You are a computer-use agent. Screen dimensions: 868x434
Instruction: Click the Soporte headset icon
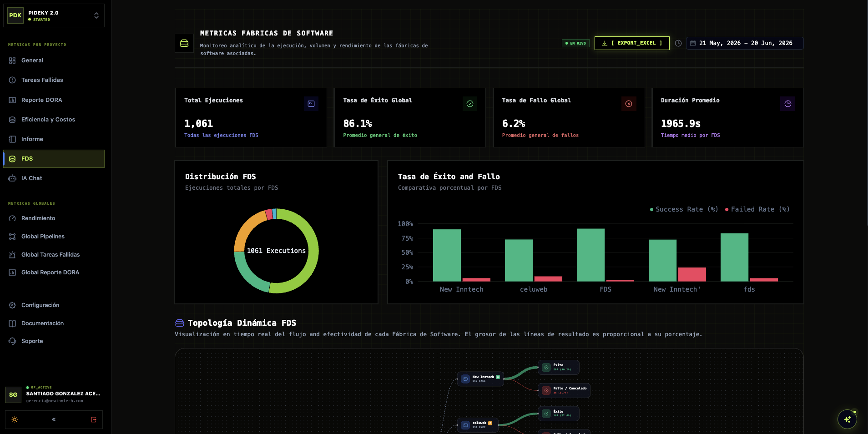(x=12, y=341)
